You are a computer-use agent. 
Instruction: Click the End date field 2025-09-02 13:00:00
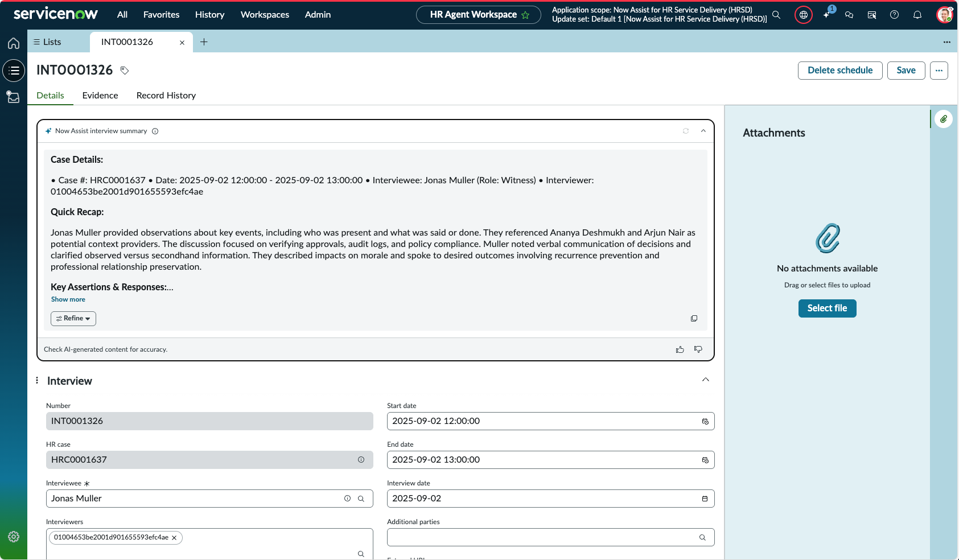(x=550, y=460)
